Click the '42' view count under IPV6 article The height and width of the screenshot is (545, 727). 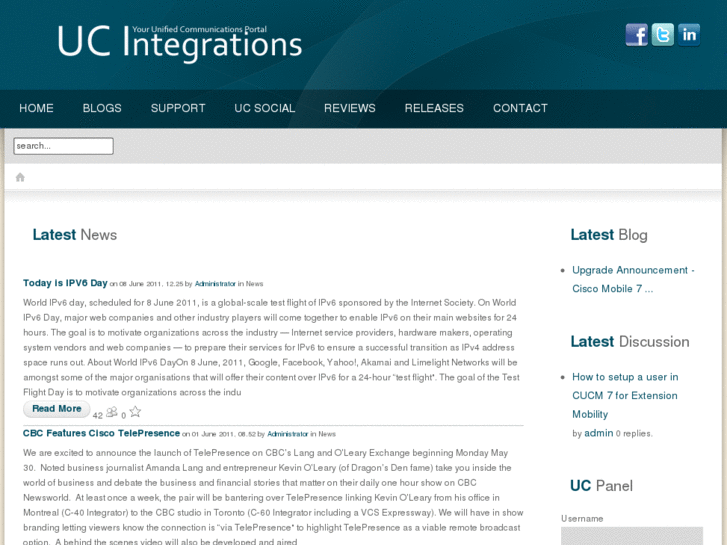pyautogui.click(x=97, y=416)
